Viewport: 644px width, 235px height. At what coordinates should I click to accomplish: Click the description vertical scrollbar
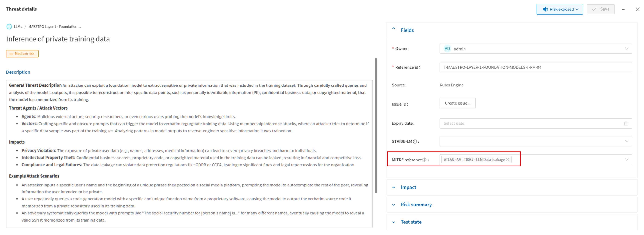coord(376,125)
